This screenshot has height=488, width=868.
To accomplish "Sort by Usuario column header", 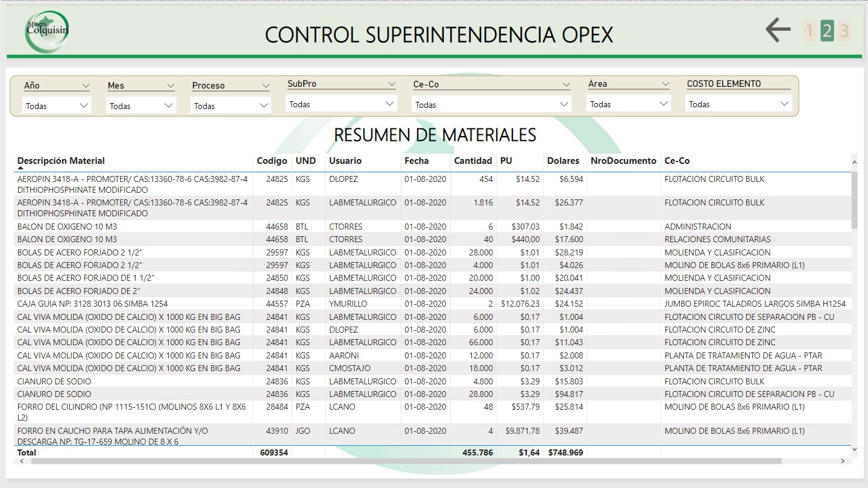I will coord(345,161).
